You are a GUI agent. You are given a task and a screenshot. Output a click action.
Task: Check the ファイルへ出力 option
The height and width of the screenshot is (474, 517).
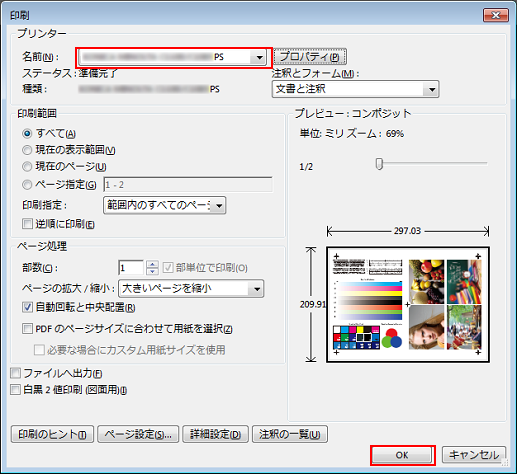[15, 373]
